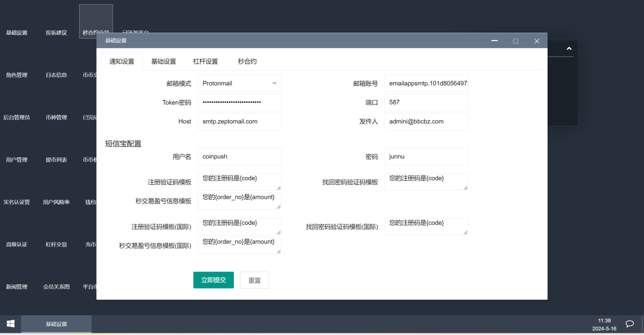This screenshot has height=335, width=644.
Task: Expand the Token密码 masked field dropdown area
Action: (x=239, y=102)
